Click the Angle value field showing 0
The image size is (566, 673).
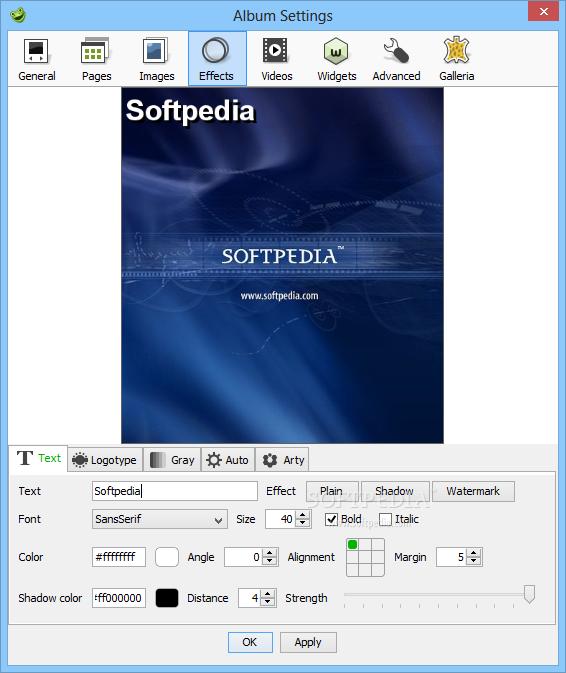[x=244, y=557]
